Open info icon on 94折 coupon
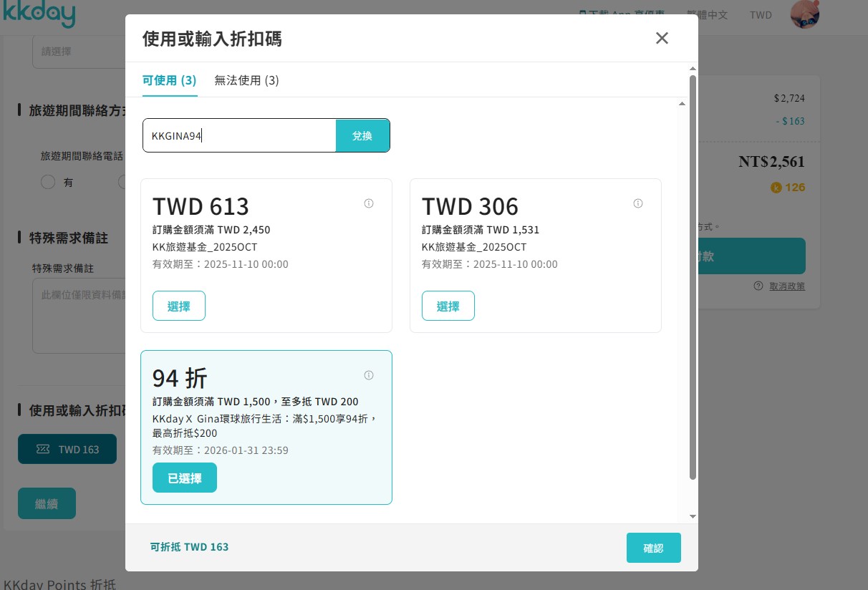Viewport: 868px width, 590px height. point(369,375)
